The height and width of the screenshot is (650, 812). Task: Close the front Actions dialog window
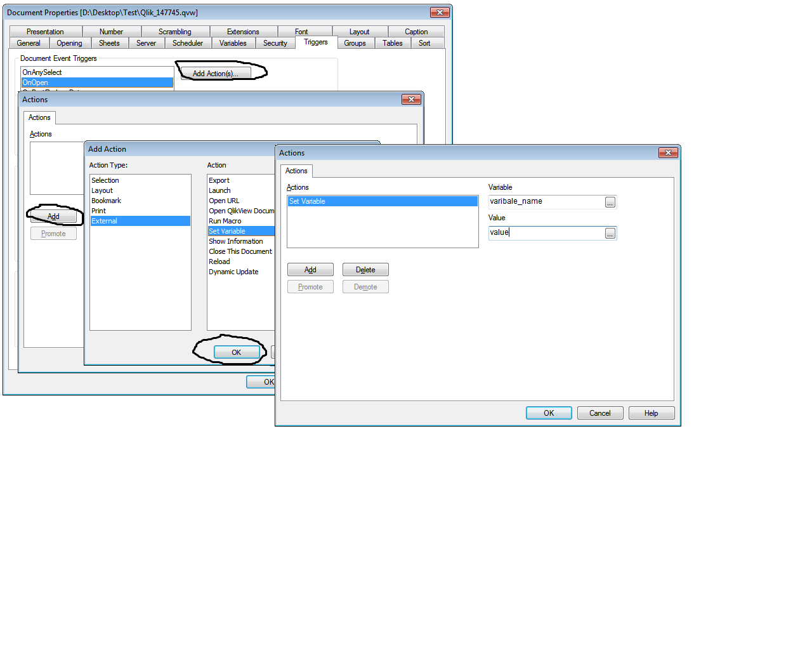coord(668,152)
